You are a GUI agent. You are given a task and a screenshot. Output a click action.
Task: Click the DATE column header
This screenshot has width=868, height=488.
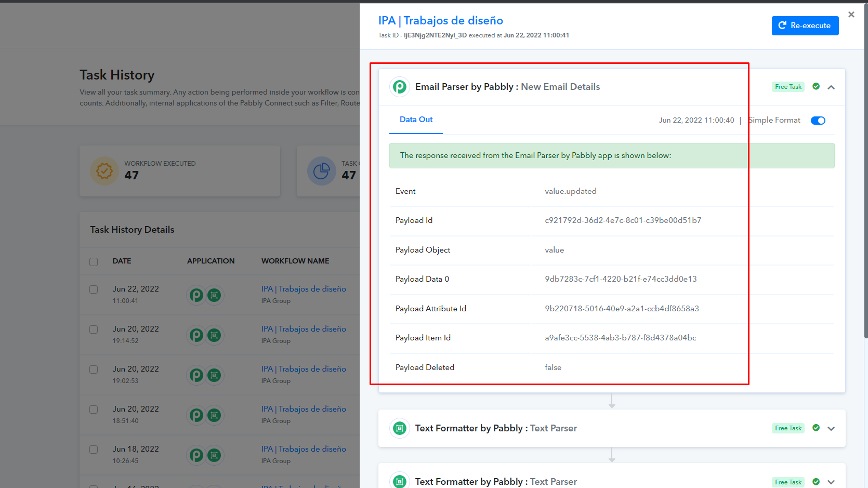(x=122, y=261)
